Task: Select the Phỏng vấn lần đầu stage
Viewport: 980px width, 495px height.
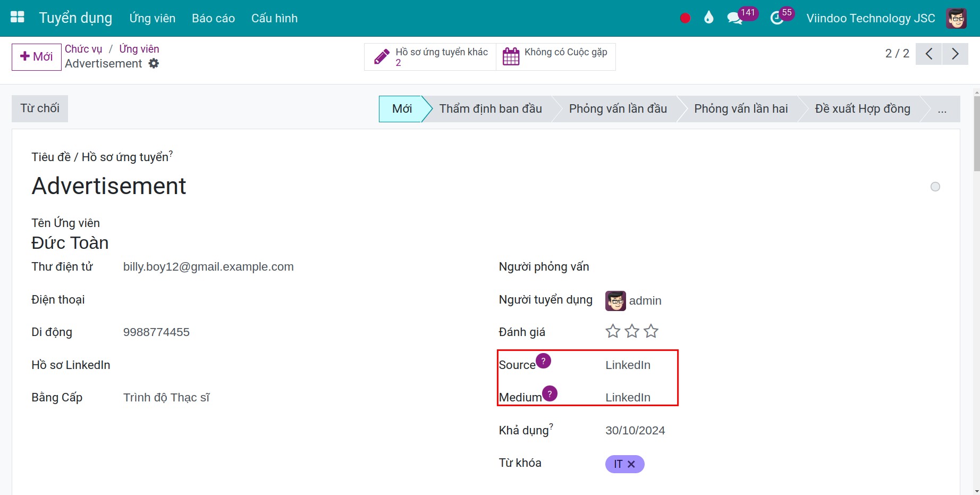Action: tap(618, 109)
